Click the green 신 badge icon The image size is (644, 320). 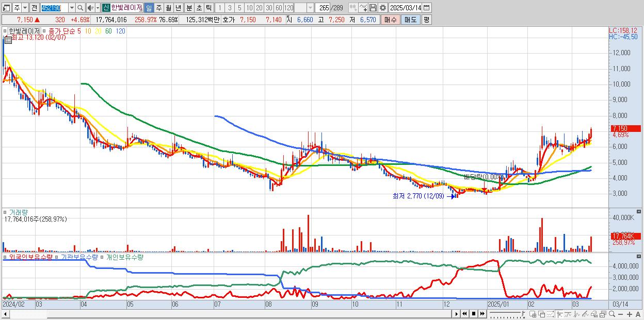106,8
